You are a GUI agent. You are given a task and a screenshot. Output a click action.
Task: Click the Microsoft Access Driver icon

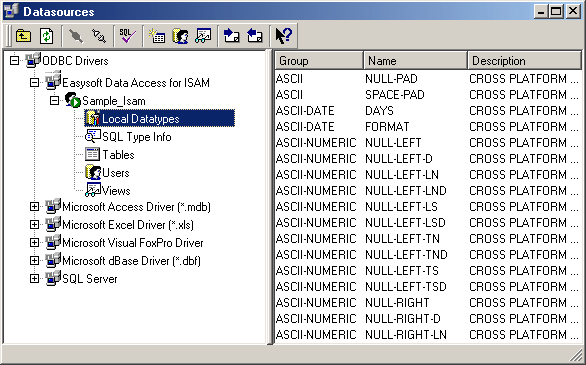53,206
